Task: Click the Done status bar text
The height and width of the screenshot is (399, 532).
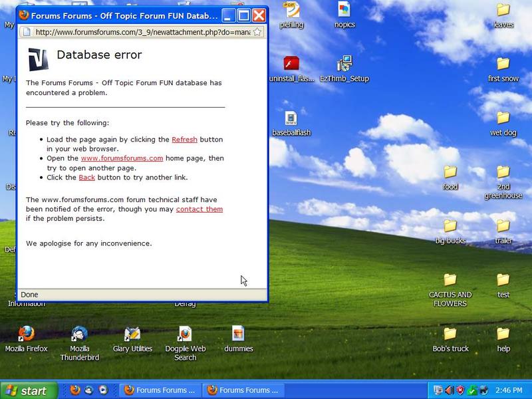Action: coord(29,295)
